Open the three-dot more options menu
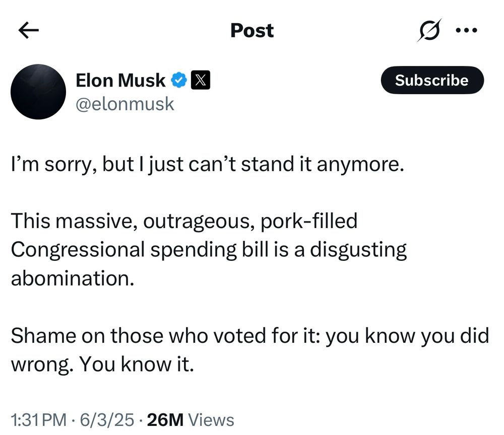504x435 pixels. tap(466, 30)
